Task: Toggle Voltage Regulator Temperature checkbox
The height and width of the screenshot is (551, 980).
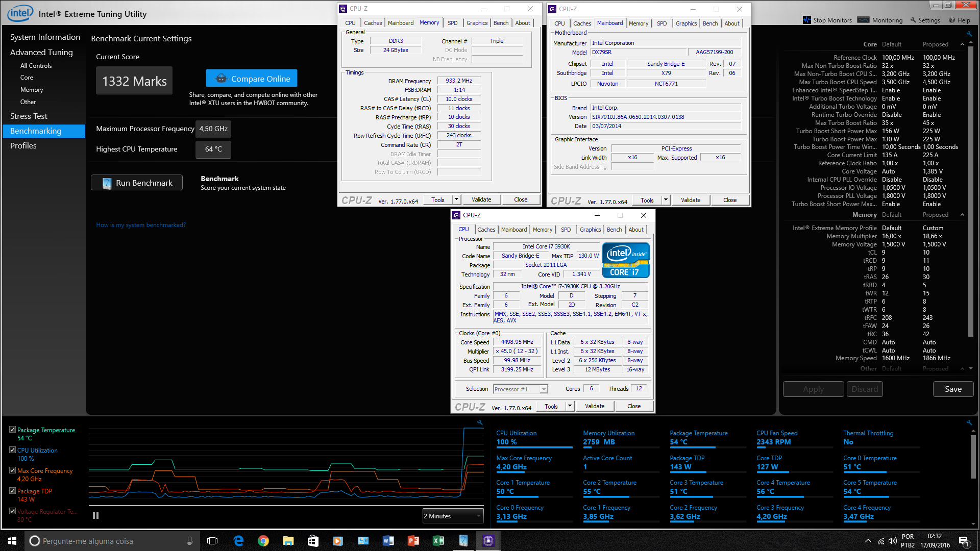Action: tap(12, 511)
